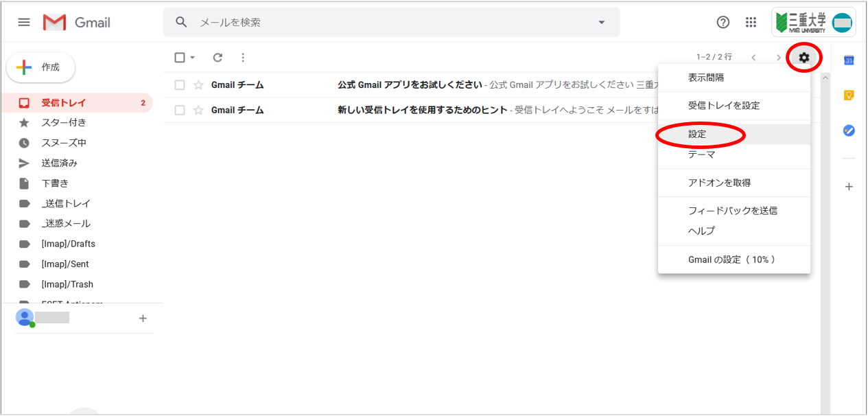868x416 pixels.
Task: Click into メールを検索 search field
Action: click(x=391, y=22)
